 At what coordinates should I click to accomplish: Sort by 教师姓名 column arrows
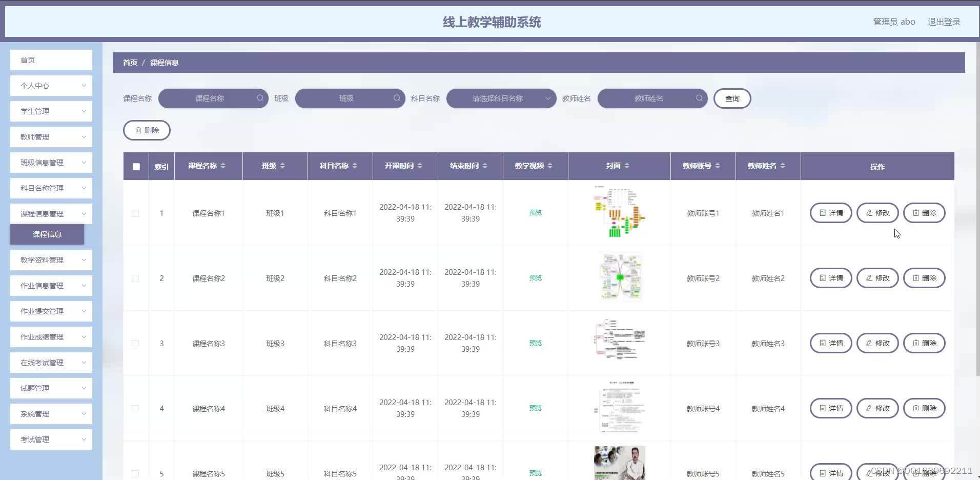783,166
